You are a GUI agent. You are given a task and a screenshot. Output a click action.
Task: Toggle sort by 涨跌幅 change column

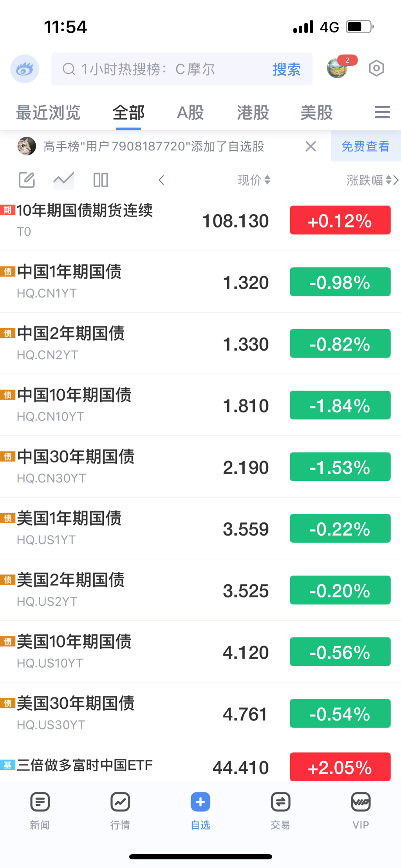pyautogui.click(x=368, y=180)
